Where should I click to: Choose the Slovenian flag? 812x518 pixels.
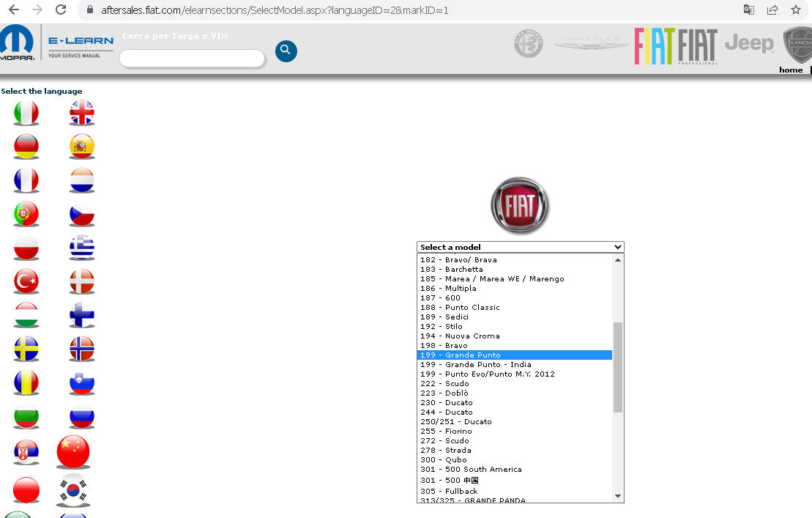pyautogui.click(x=82, y=382)
